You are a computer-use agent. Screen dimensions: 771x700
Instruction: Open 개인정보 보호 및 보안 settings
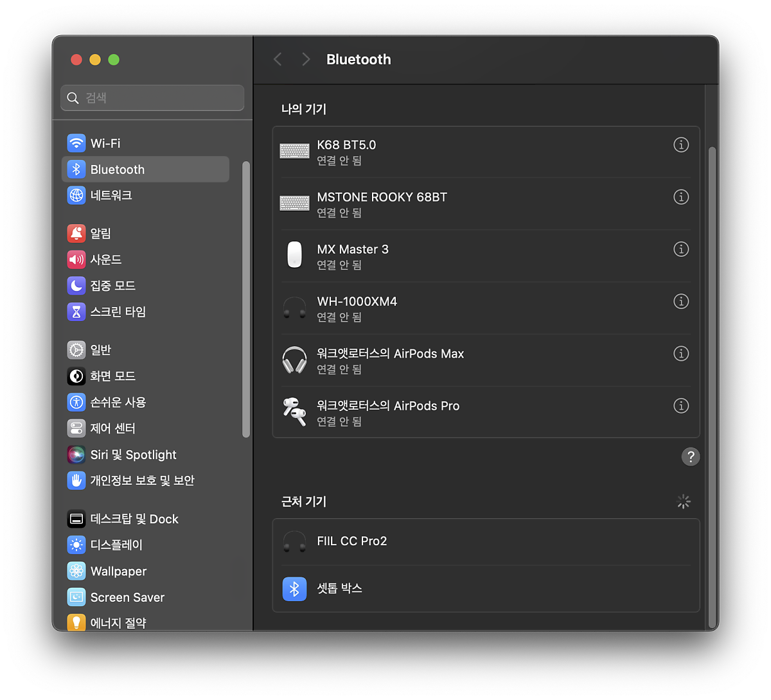[145, 480]
